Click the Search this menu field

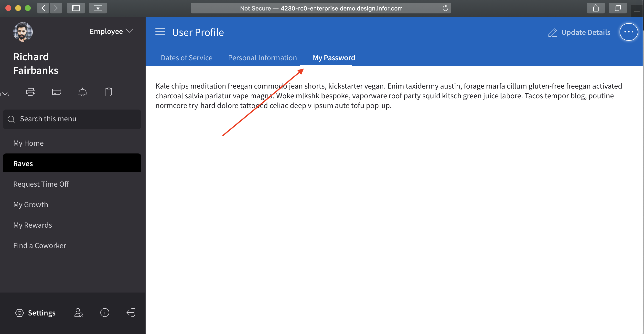click(x=72, y=119)
